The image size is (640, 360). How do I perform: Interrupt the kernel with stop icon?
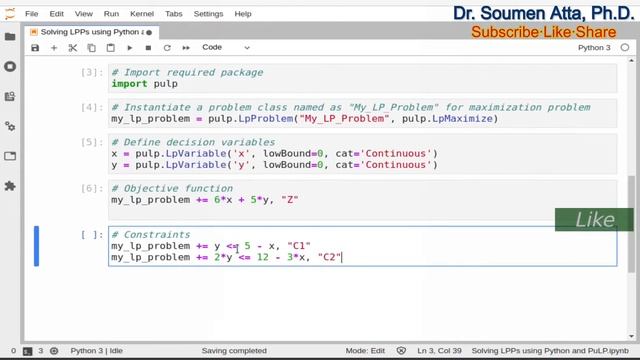[148, 48]
